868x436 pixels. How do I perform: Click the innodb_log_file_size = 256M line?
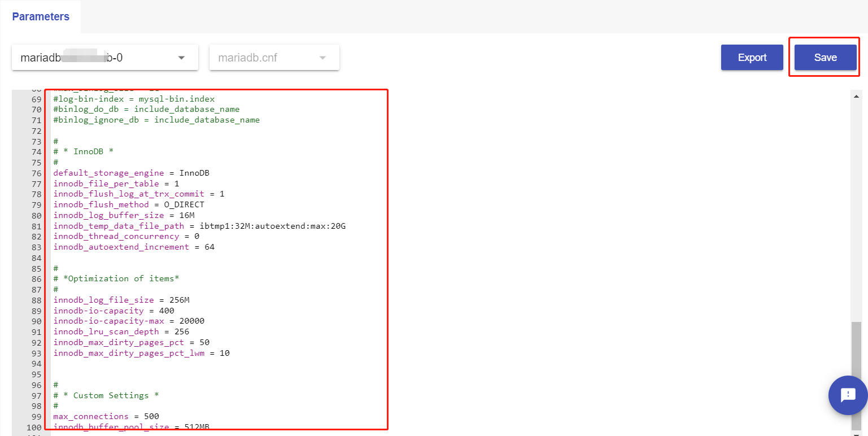pos(121,300)
